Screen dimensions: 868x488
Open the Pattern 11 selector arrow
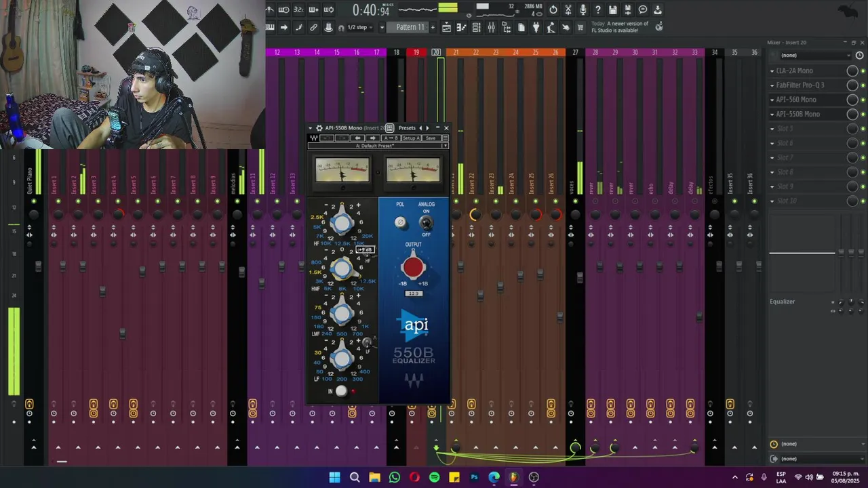pyautogui.click(x=382, y=27)
